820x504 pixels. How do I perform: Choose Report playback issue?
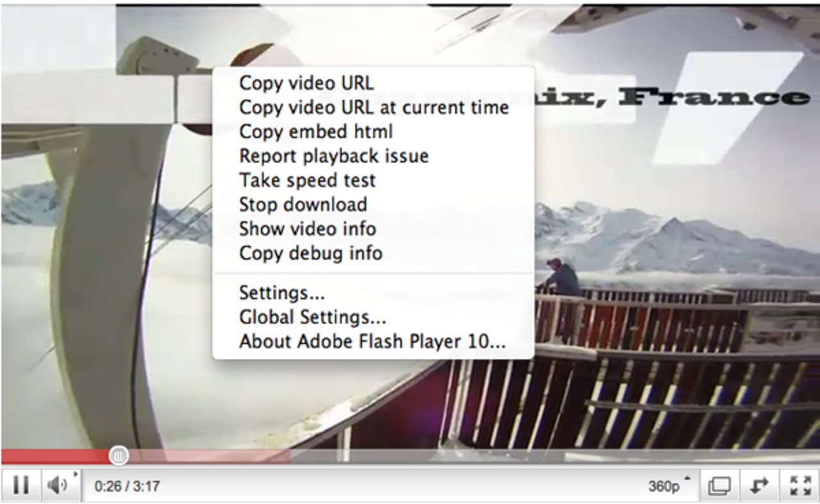click(x=334, y=156)
